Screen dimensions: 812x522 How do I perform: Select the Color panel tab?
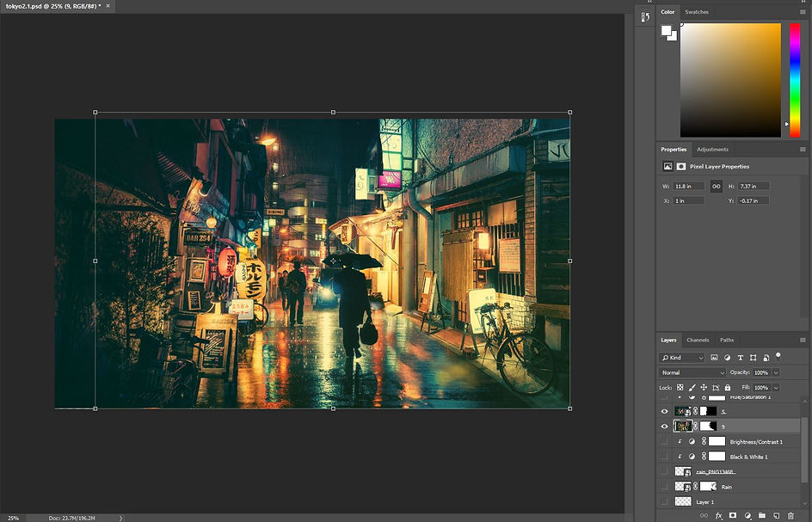667,12
